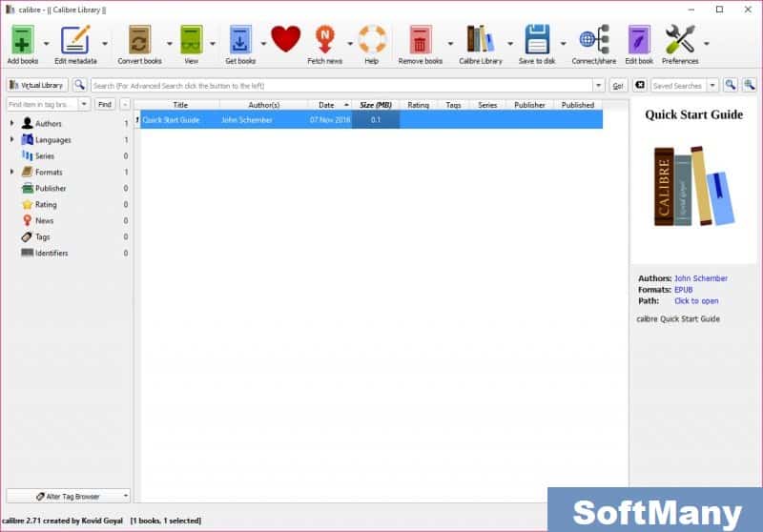The height and width of the screenshot is (532, 763).
Task: Open find item history dropdown
Action: pyautogui.click(x=84, y=104)
